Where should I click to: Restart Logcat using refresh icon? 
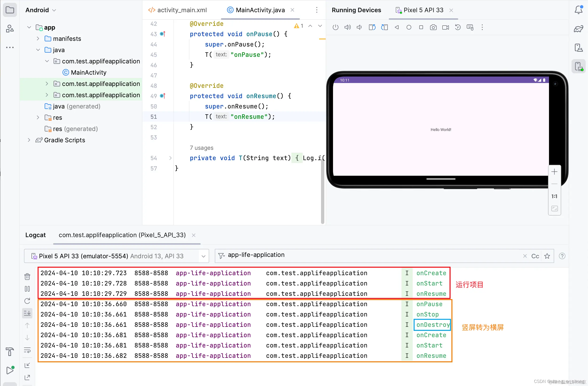[27, 301]
